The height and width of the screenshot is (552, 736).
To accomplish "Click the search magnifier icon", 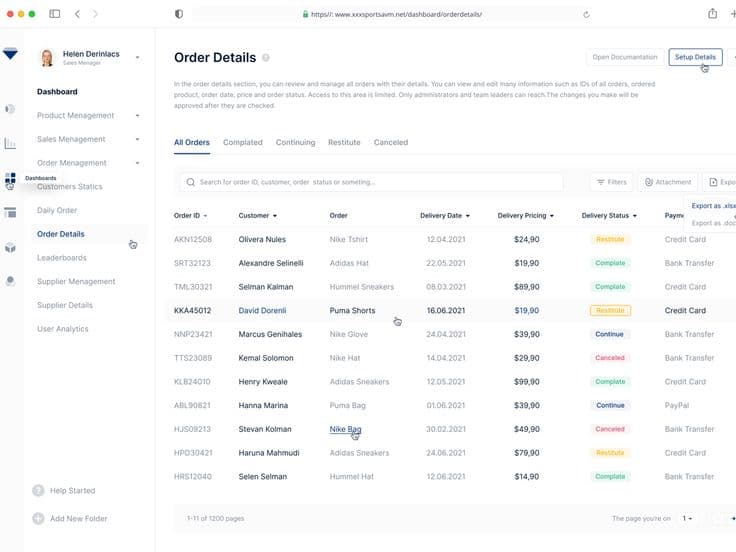I will tap(191, 182).
